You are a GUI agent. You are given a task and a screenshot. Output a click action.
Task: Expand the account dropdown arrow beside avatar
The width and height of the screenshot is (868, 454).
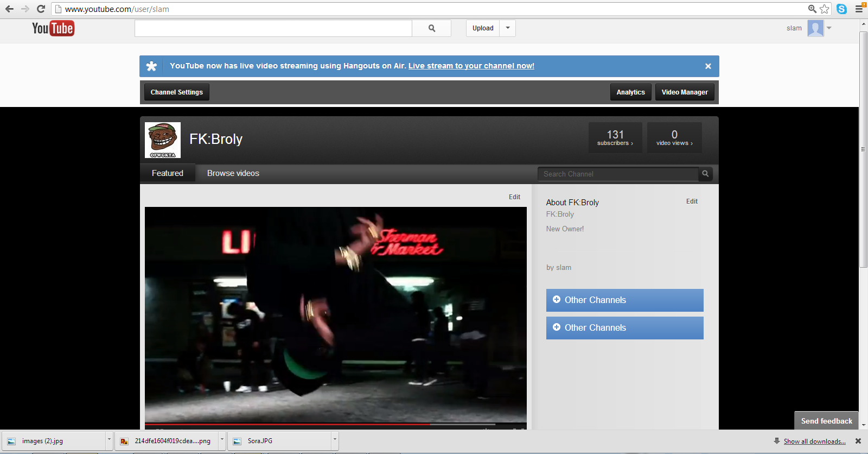coord(829,28)
